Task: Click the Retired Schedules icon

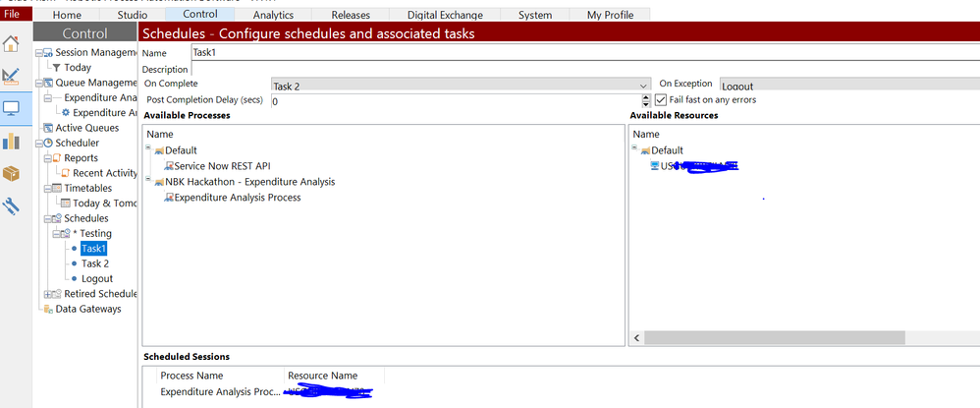Action: click(x=57, y=294)
